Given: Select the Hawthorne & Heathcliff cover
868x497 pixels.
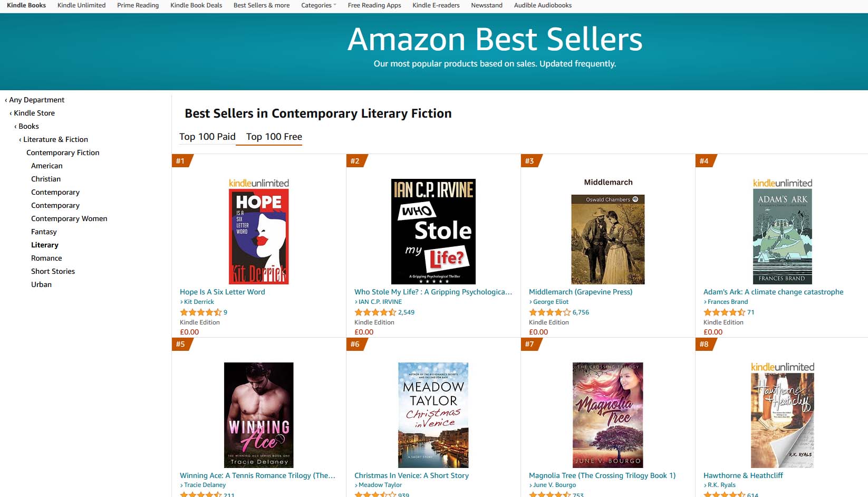Looking at the screenshot, I should [782, 420].
